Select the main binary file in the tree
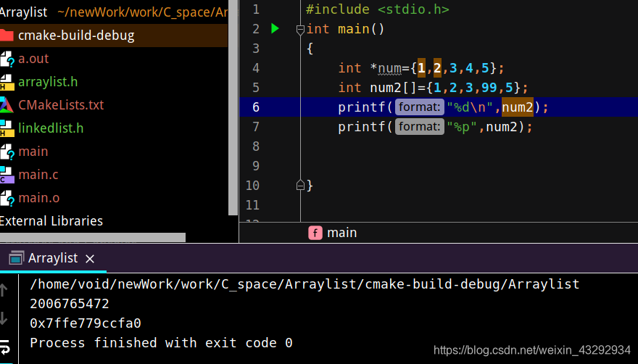Screen dimensions: 638x364 33,152
